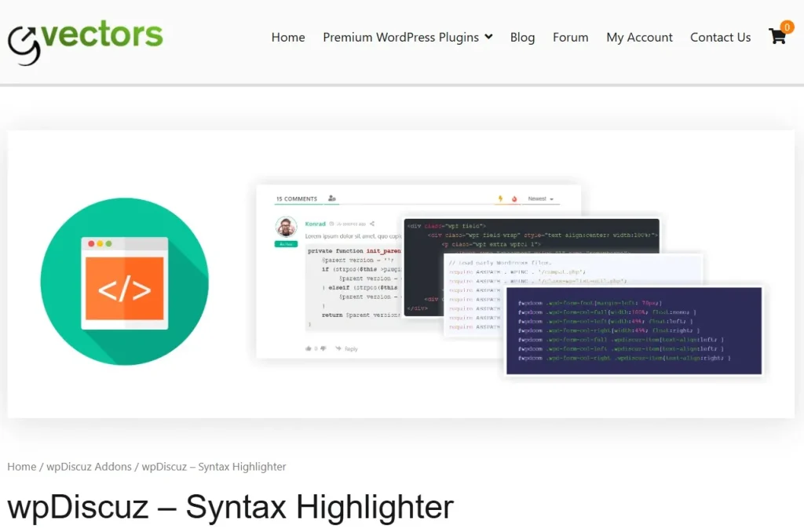Click the green Author badge
This screenshot has width=804, height=532.
(x=286, y=244)
